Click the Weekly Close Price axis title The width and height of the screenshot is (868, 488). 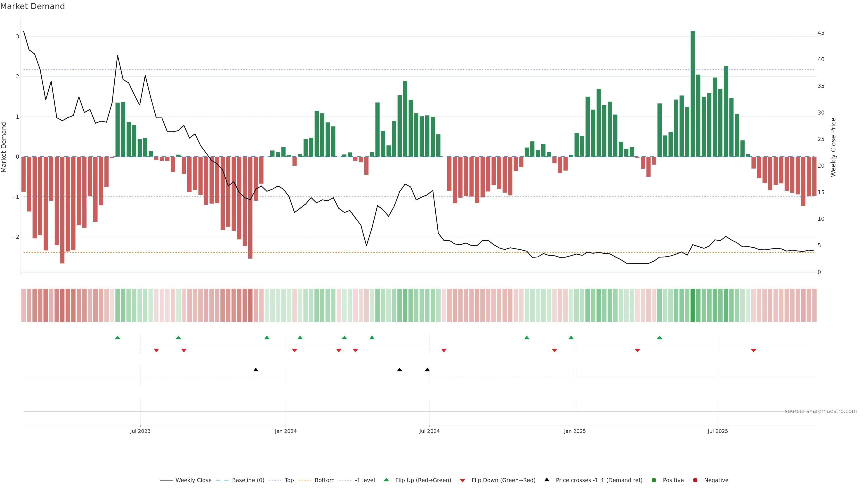pos(833,147)
